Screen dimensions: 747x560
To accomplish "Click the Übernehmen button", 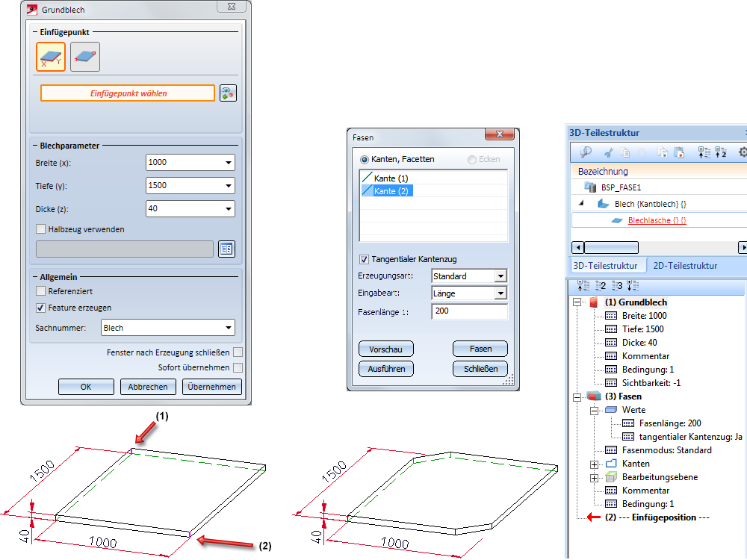I will point(212,387).
